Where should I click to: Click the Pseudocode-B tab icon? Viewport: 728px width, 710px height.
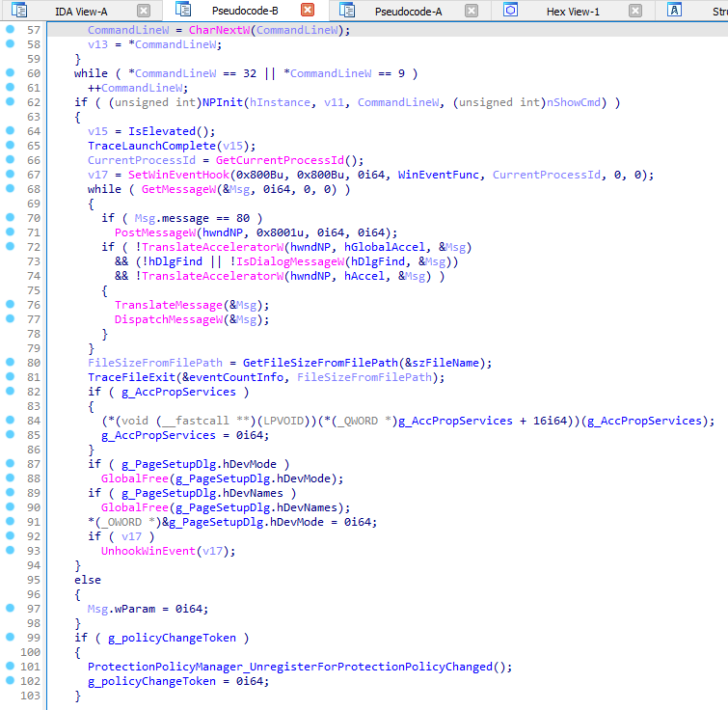[181, 11]
